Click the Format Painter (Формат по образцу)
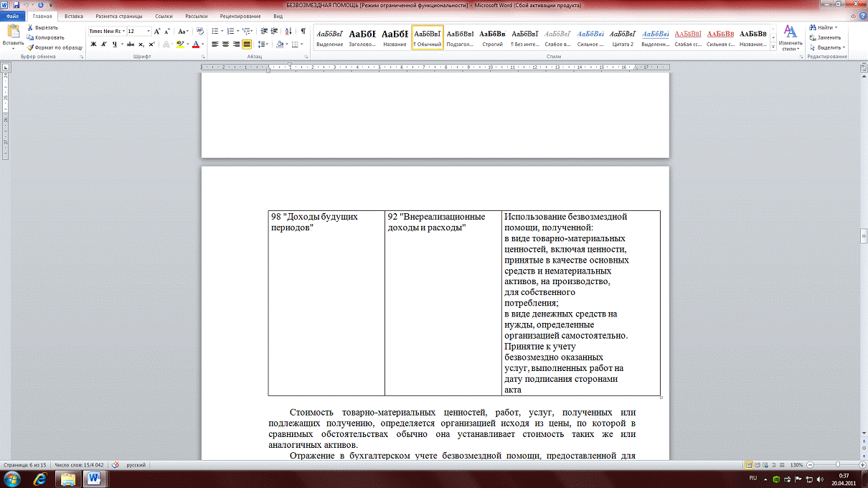Screen dimensions: 868x488 click(55, 47)
